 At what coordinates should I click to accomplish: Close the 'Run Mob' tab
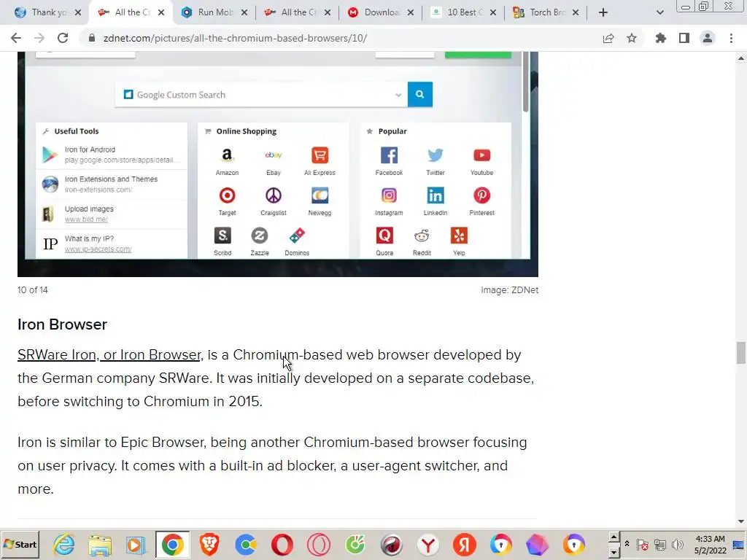click(244, 12)
